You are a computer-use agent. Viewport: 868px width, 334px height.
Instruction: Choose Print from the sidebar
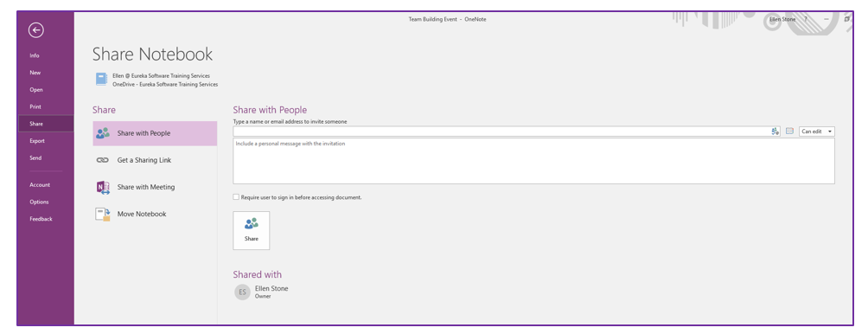(x=35, y=107)
